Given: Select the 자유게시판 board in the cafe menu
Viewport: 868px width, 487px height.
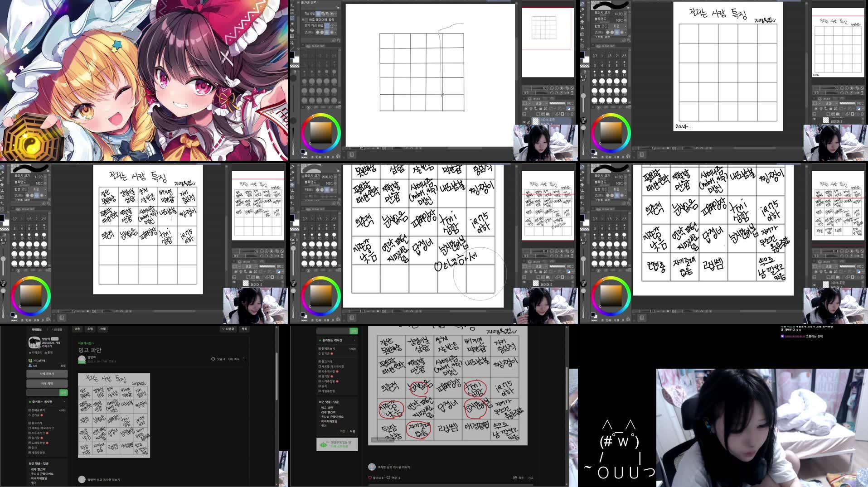Looking at the screenshot, I should [x=38, y=433].
